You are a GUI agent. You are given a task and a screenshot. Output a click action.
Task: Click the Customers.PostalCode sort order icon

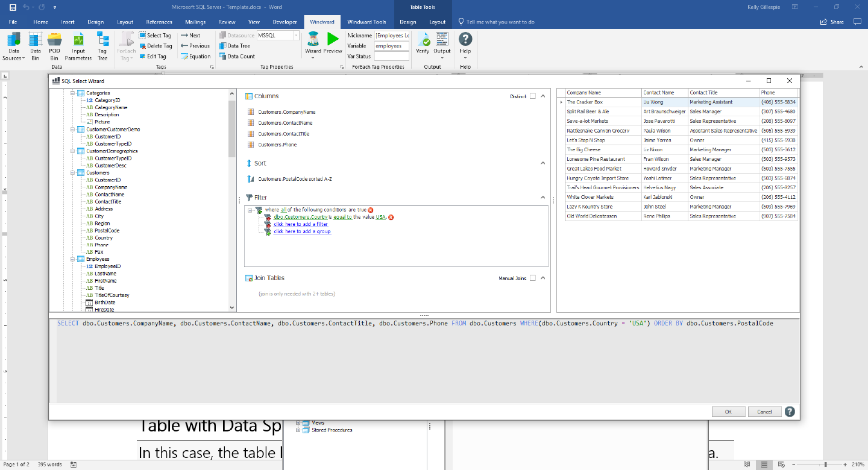pyautogui.click(x=251, y=179)
